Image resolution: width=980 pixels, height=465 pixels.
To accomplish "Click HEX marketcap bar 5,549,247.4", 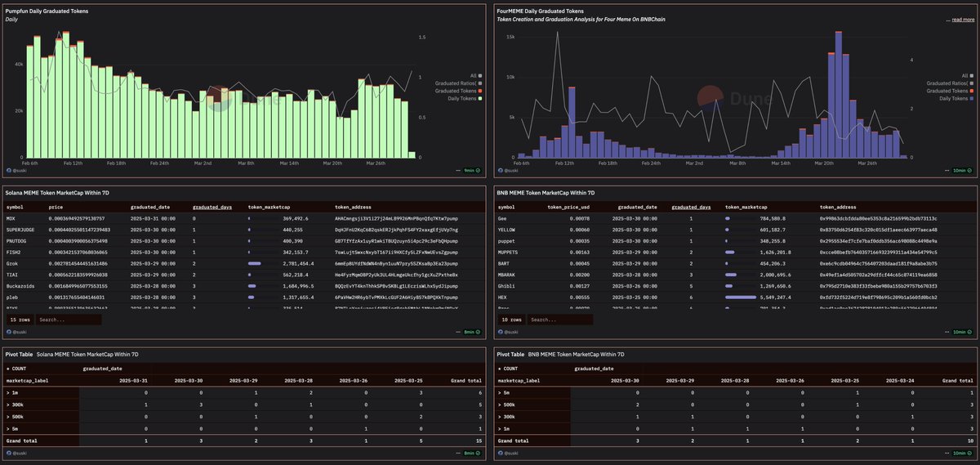I will click(x=741, y=299).
